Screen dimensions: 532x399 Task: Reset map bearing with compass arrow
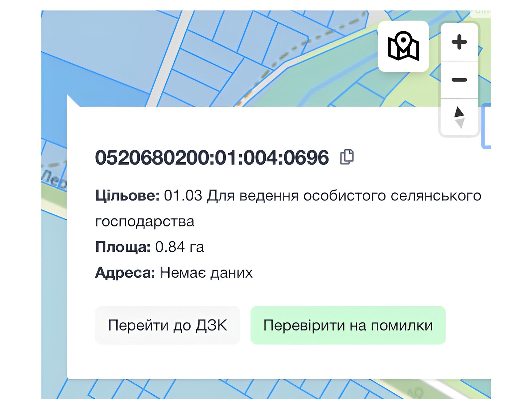[x=459, y=117]
